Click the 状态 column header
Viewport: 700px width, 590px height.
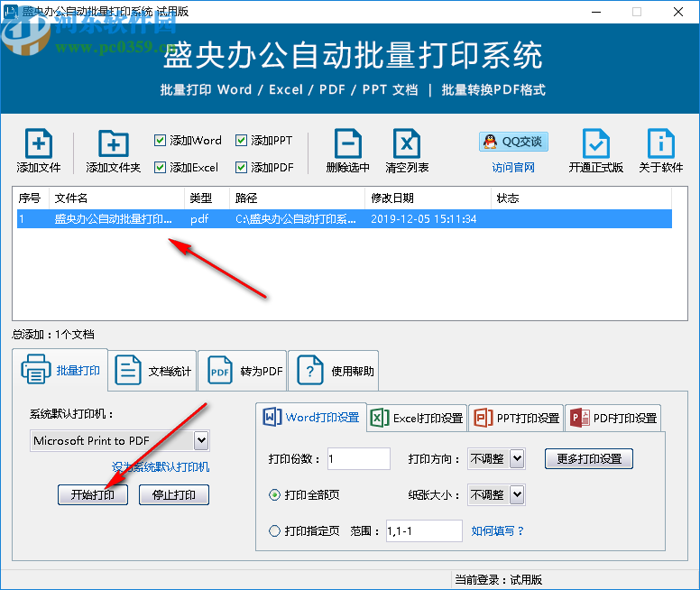[581, 198]
